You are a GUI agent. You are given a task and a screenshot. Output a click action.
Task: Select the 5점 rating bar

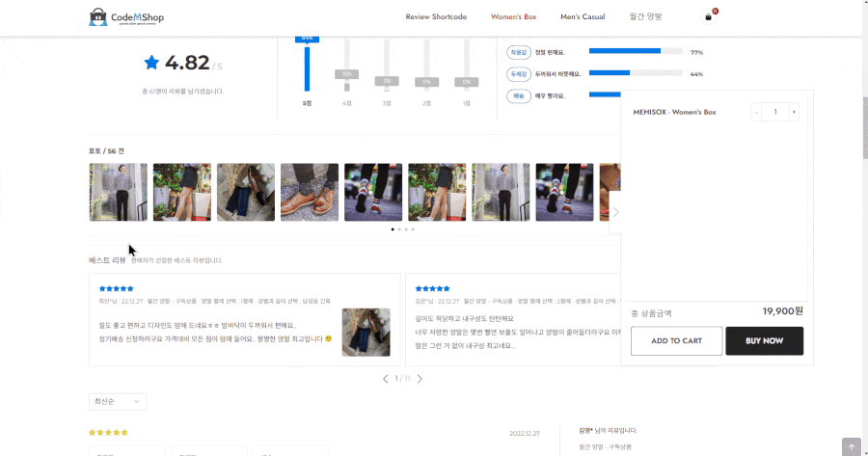coord(308,67)
